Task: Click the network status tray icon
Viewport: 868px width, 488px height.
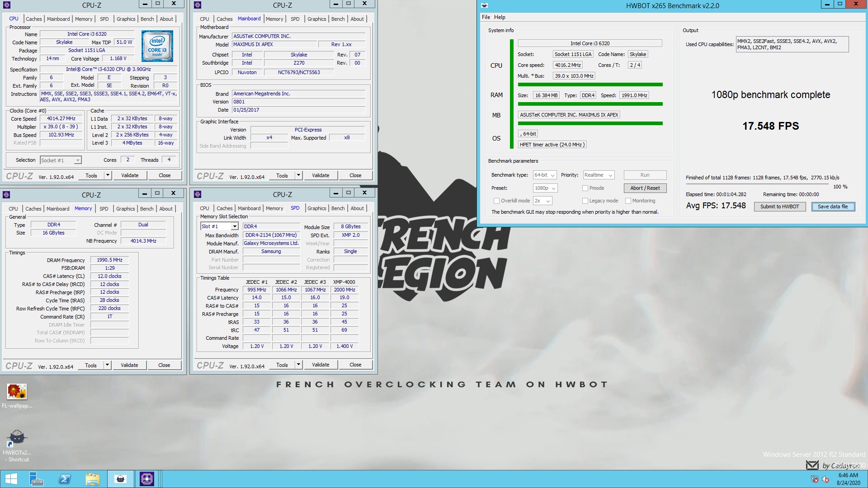Action: (x=815, y=479)
